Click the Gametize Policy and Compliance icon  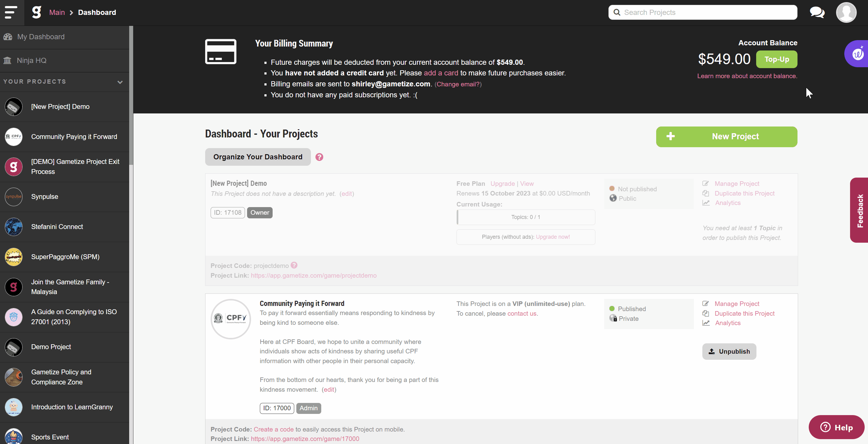click(x=13, y=377)
